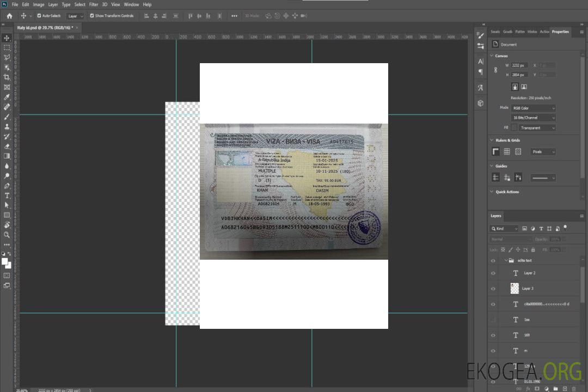This screenshot has height=392, width=588.
Task: Click the create new layer icon
Action: pos(565,389)
